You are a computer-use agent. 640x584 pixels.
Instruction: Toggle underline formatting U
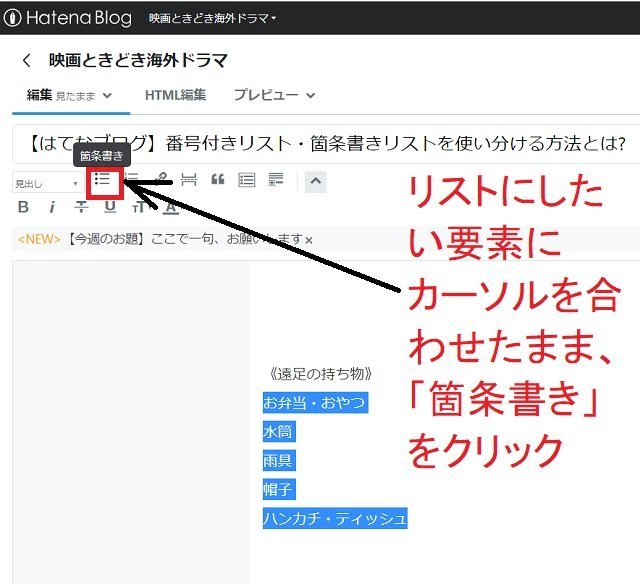[110, 207]
